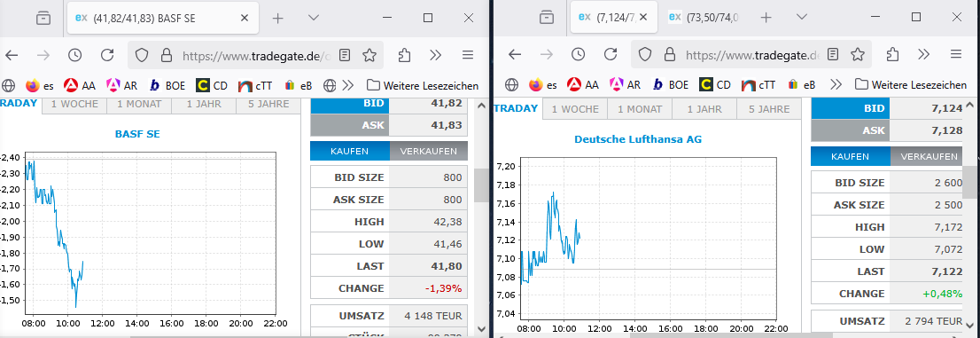Click KAUFEN button for BASF SE
Viewport: 980px width, 338px height.
(x=349, y=151)
